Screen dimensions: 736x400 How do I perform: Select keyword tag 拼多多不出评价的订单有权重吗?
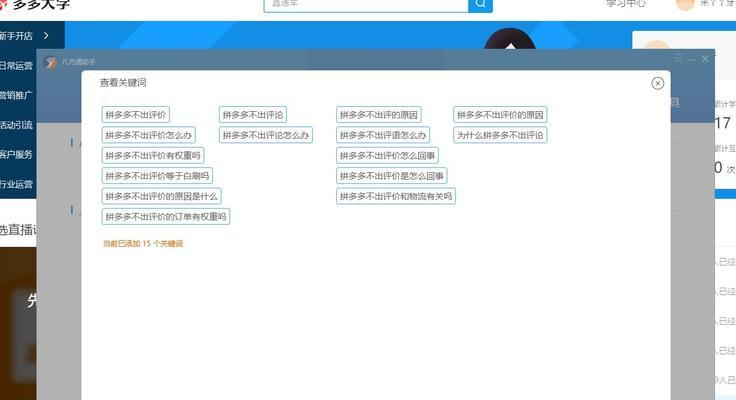click(166, 216)
